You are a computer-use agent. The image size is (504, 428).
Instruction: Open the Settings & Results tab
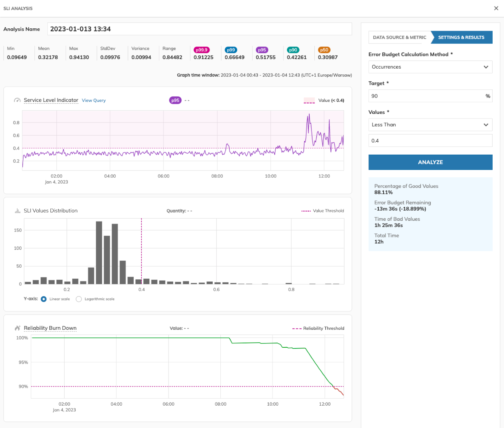[x=461, y=37]
